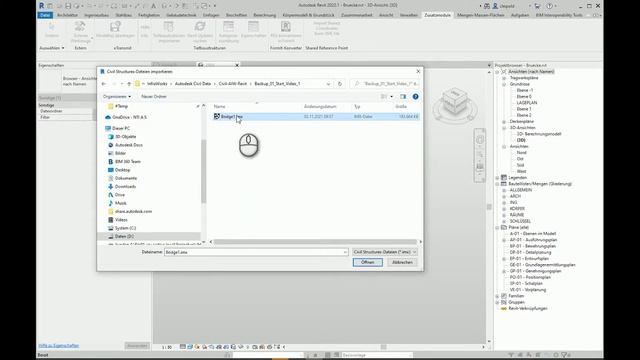Select the Nord elevation in Projektbrowser

pyautogui.click(x=521, y=153)
